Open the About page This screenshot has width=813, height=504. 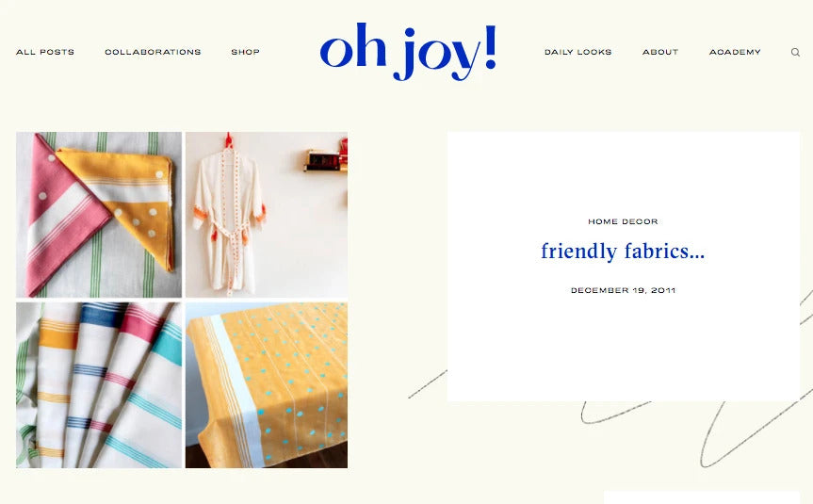click(660, 52)
